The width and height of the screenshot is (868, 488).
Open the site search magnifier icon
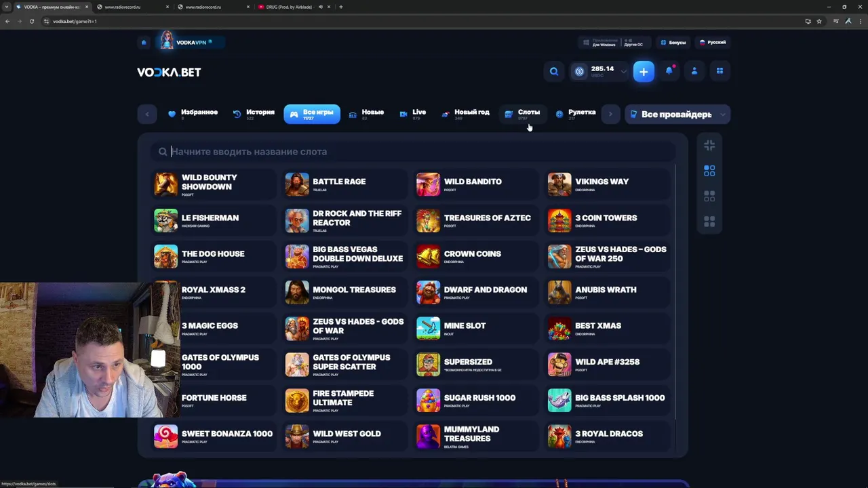click(x=554, y=71)
